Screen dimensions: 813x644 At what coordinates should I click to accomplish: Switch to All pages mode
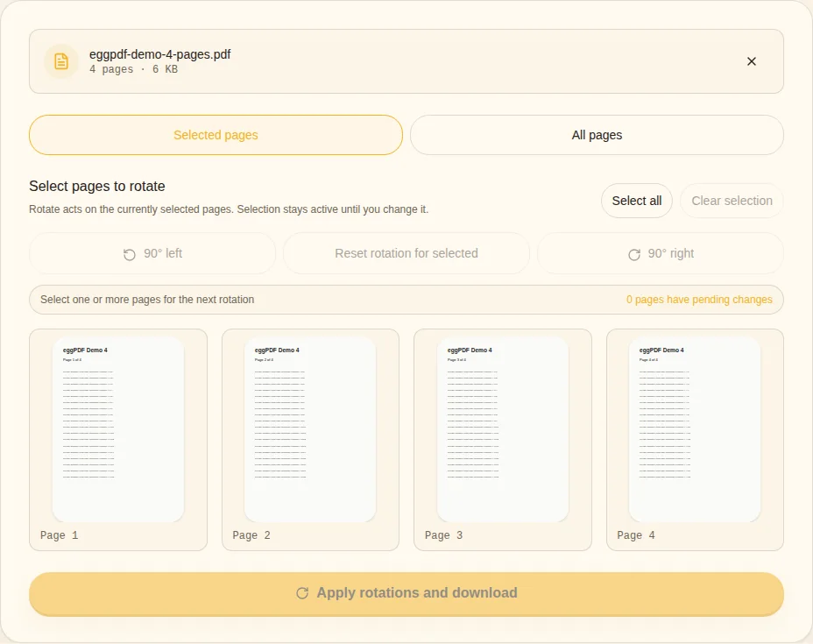coord(597,135)
